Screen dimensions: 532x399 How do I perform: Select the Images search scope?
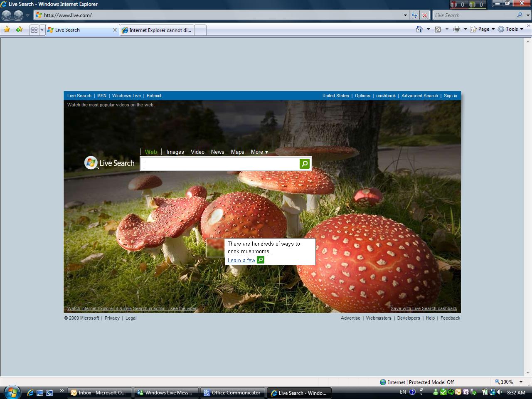pos(175,152)
